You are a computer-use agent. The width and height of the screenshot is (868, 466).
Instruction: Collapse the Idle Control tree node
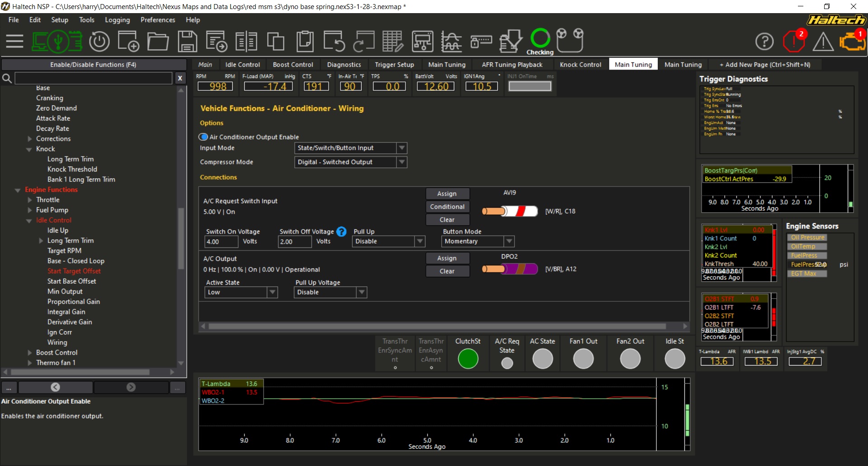(29, 221)
